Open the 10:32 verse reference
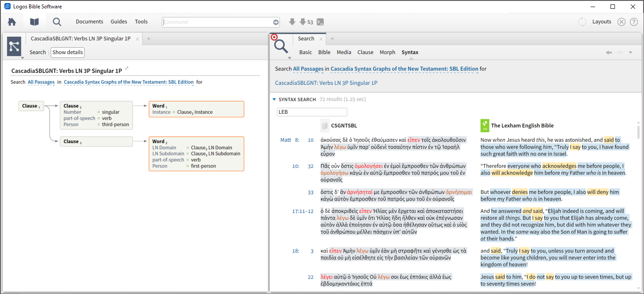644x294 pixels. (x=303, y=166)
